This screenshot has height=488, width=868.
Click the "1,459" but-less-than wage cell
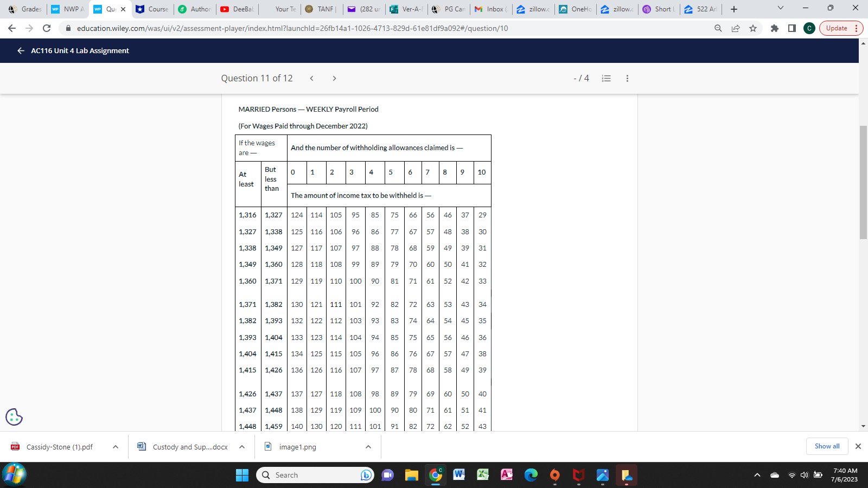pos(273,426)
